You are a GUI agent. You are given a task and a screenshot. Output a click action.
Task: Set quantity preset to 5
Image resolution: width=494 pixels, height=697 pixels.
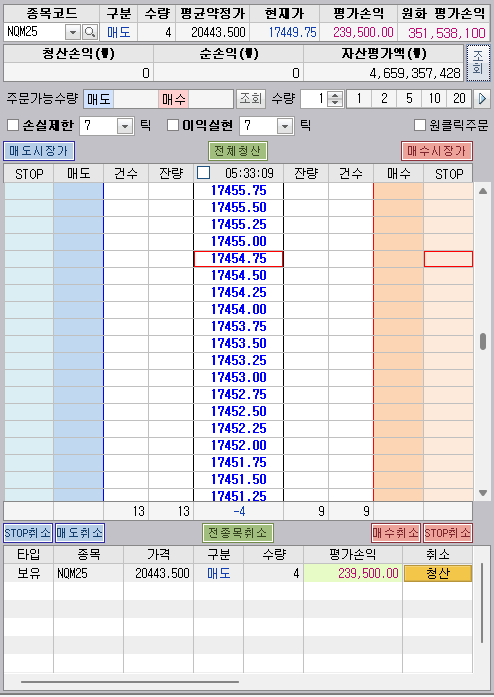pos(409,98)
